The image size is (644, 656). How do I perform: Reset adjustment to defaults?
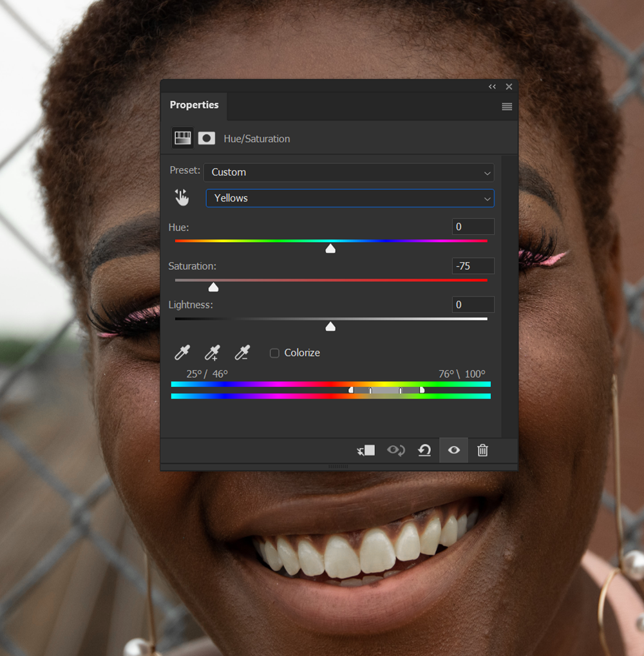click(x=425, y=451)
